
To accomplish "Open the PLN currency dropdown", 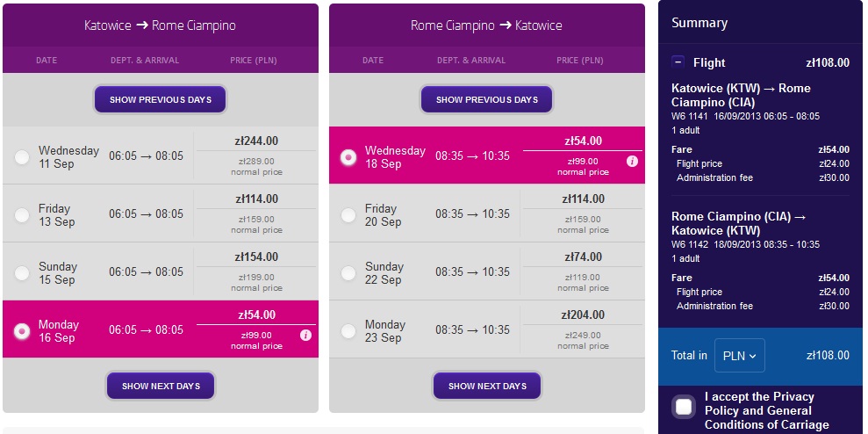I will tap(740, 355).
